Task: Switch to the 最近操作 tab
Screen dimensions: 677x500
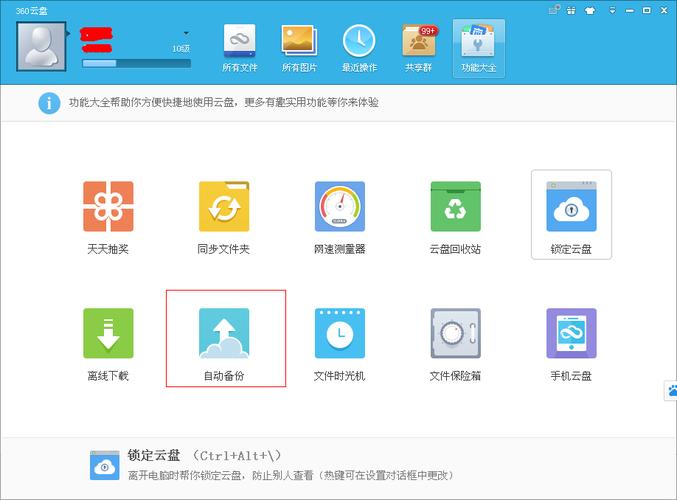Action: point(359,48)
